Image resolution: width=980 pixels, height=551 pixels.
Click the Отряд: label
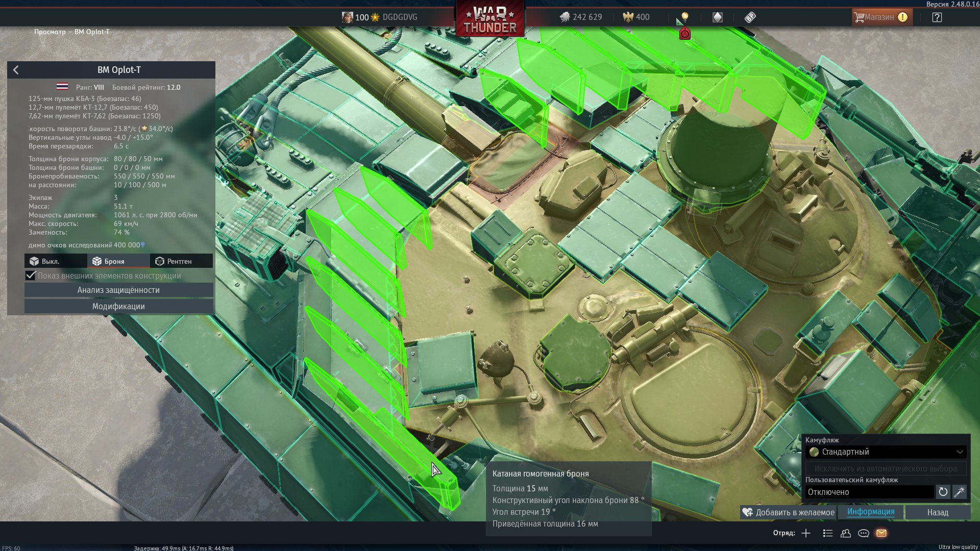pyautogui.click(x=783, y=533)
